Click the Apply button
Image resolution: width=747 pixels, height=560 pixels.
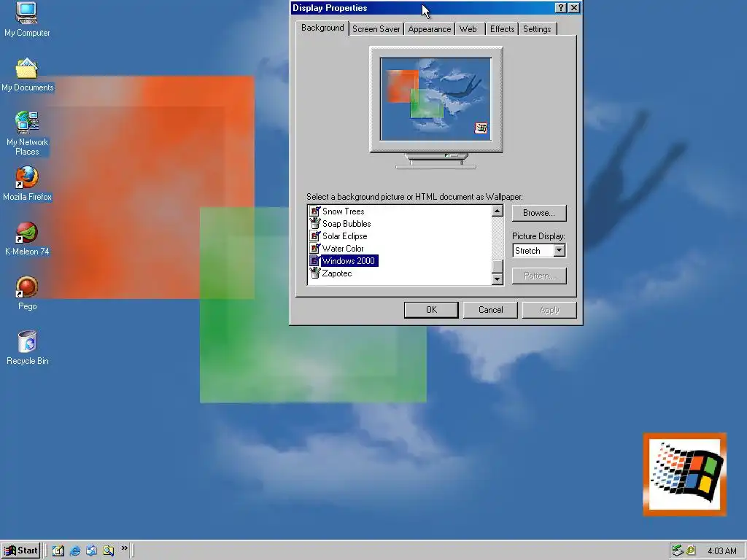point(549,310)
